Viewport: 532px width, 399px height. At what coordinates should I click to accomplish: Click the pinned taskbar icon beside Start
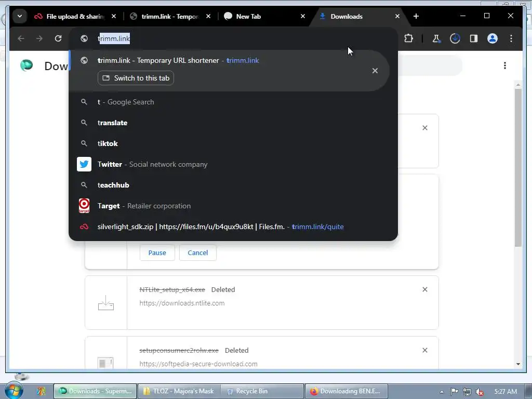point(41,391)
